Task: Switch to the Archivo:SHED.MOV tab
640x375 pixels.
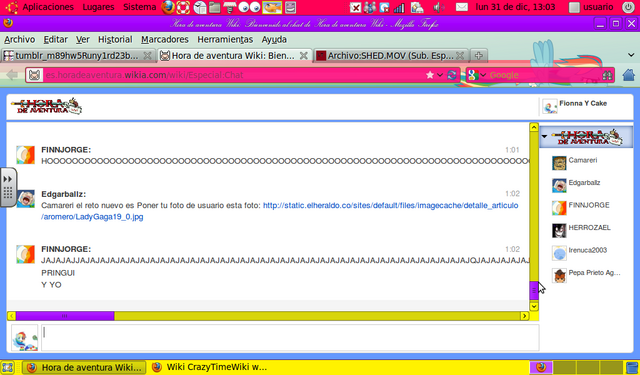Action: (x=391, y=55)
